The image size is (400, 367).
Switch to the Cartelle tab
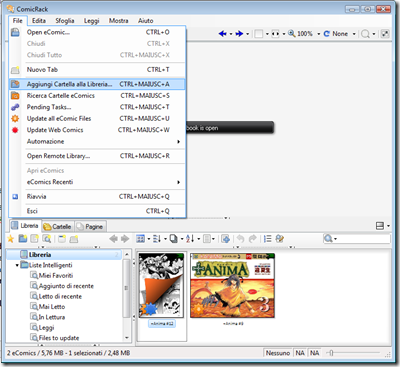tap(57, 227)
